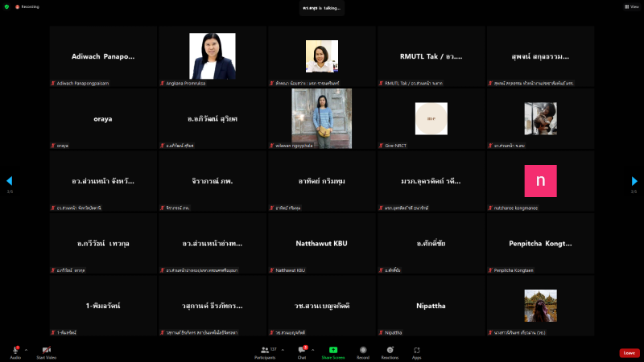
Task: Go to previous page of participants
Action: click(10, 181)
